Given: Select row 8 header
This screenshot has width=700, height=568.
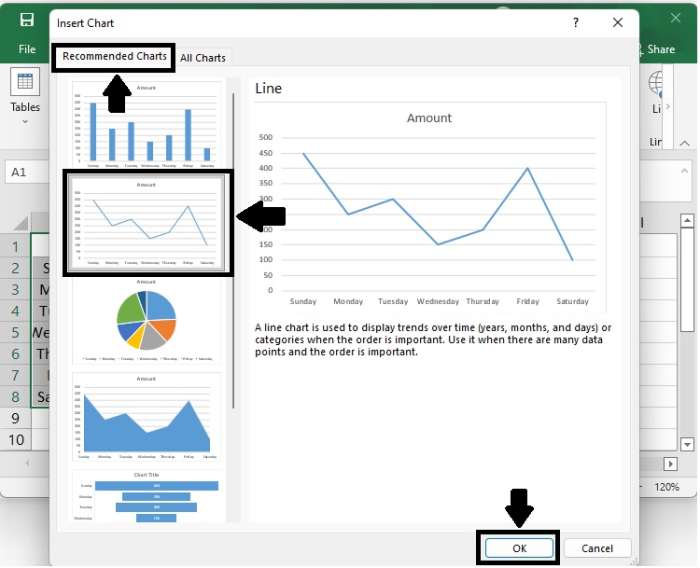Looking at the screenshot, I should tap(16, 397).
